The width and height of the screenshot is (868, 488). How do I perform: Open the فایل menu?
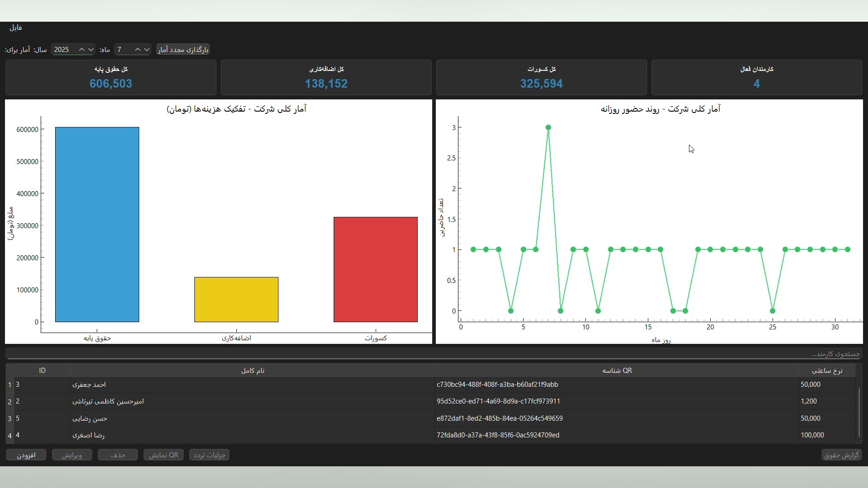click(x=15, y=28)
